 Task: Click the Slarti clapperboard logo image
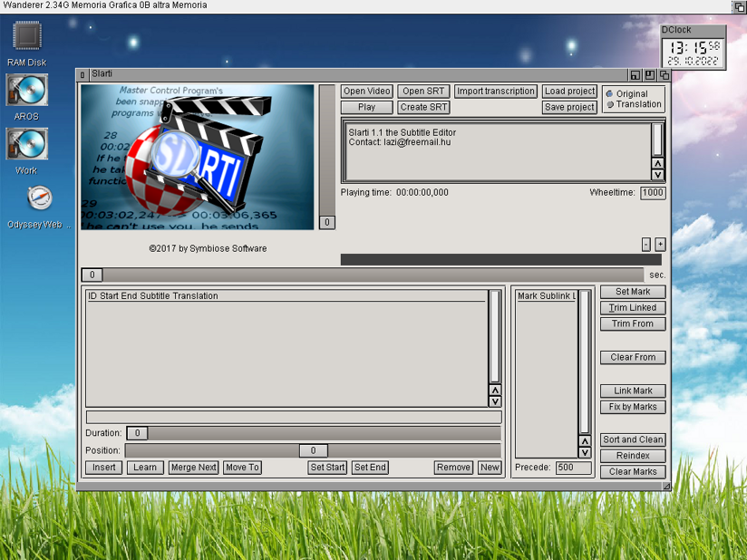(x=198, y=157)
